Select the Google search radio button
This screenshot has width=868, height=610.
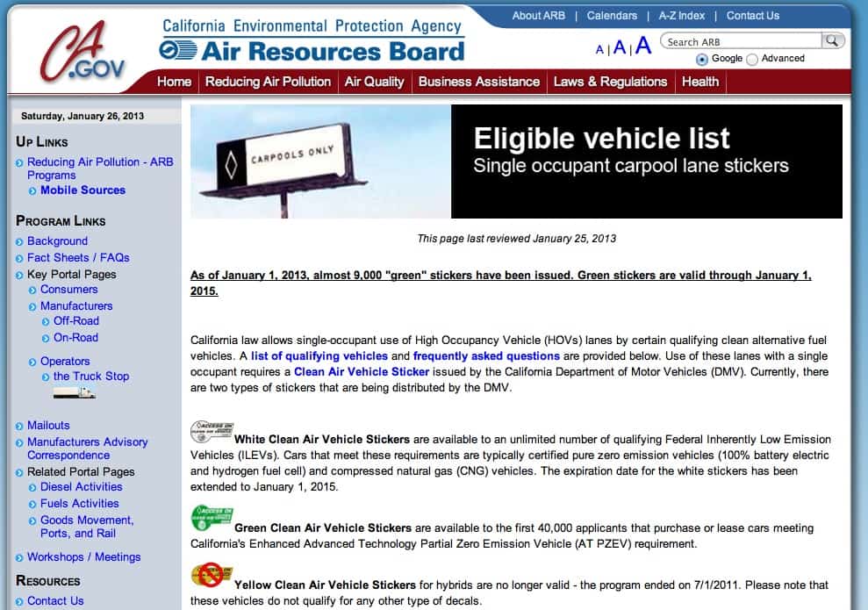click(x=702, y=59)
